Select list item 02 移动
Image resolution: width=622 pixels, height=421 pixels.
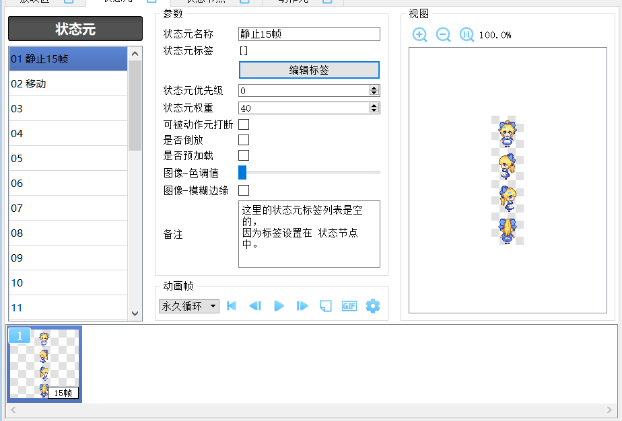coord(67,84)
